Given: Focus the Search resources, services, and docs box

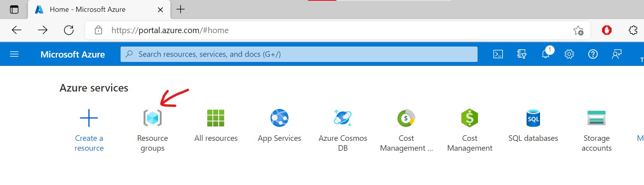Looking at the screenshot, I should pyautogui.click(x=299, y=54).
